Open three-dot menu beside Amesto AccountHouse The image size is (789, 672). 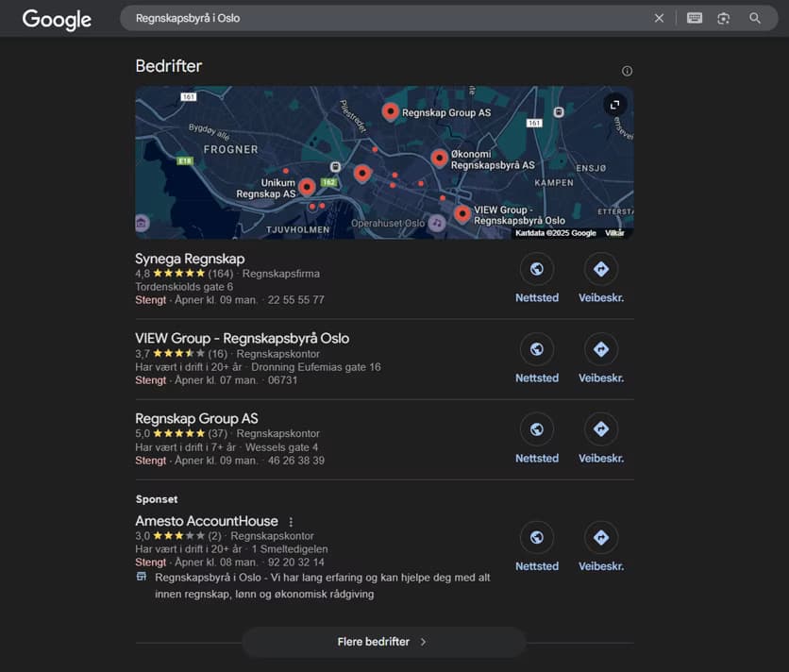tap(291, 522)
